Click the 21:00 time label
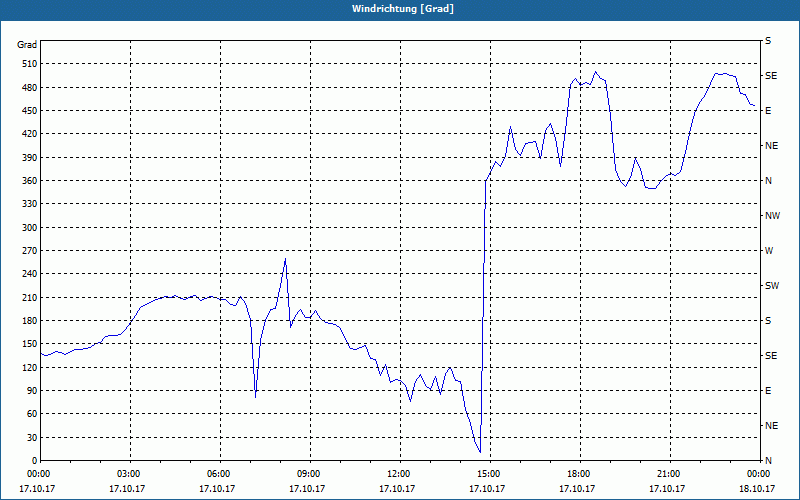The image size is (800, 500). coord(667,474)
